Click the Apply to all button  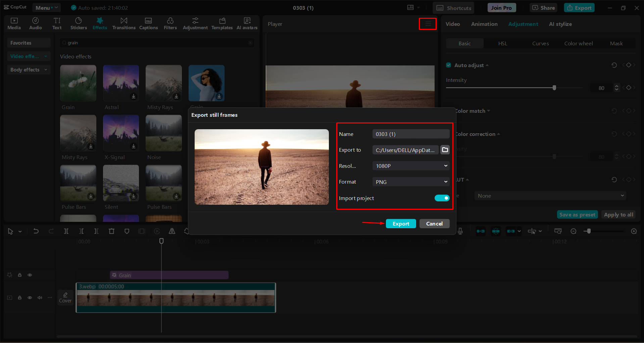tap(618, 214)
